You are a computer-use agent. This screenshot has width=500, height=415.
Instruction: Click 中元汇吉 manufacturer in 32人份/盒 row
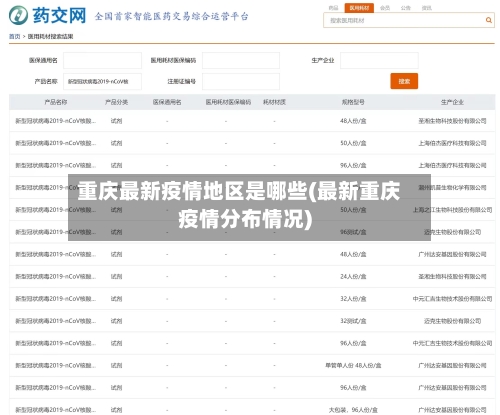tap(452, 299)
